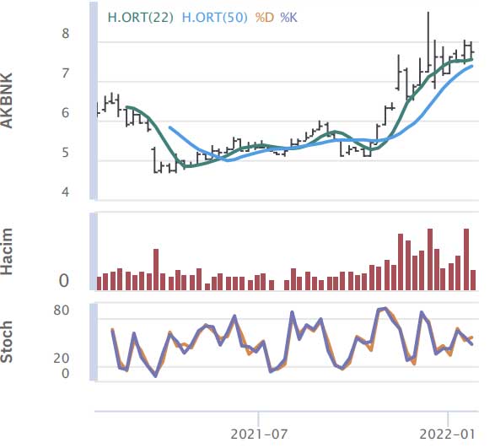Click the Hacim axis value 0
The image size is (495, 448).
64,281
